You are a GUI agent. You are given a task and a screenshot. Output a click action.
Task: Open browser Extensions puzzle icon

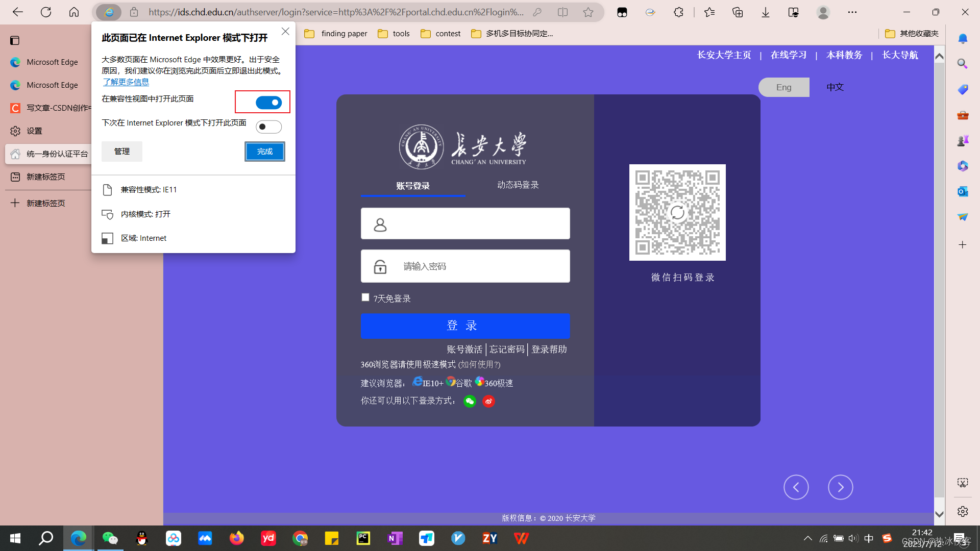coord(678,12)
